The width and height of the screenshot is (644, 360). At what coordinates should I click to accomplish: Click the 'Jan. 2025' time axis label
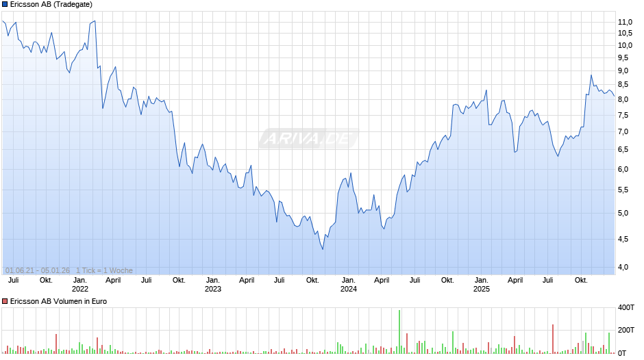[x=482, y=285]
